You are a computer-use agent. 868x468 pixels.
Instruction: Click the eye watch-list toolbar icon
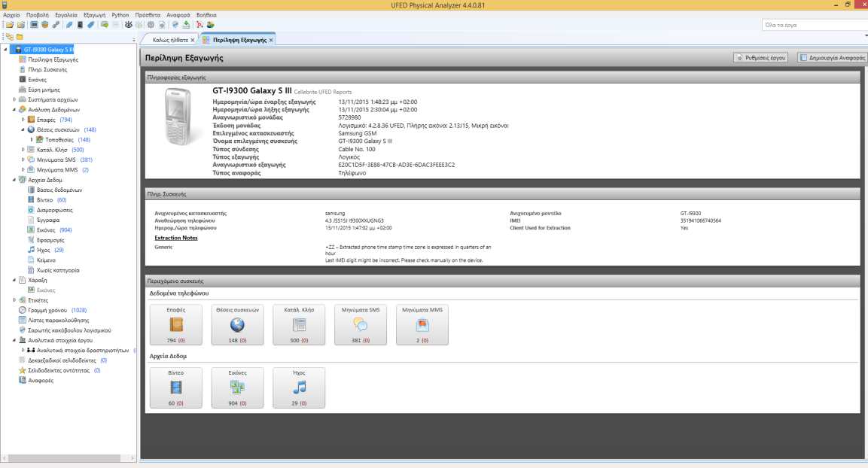click(129, 24)
